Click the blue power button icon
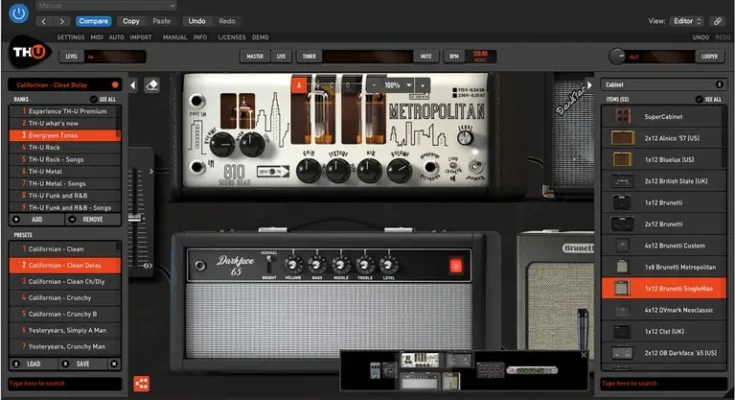Viewport: 735px width, 400px height. (x=18, y=14)
